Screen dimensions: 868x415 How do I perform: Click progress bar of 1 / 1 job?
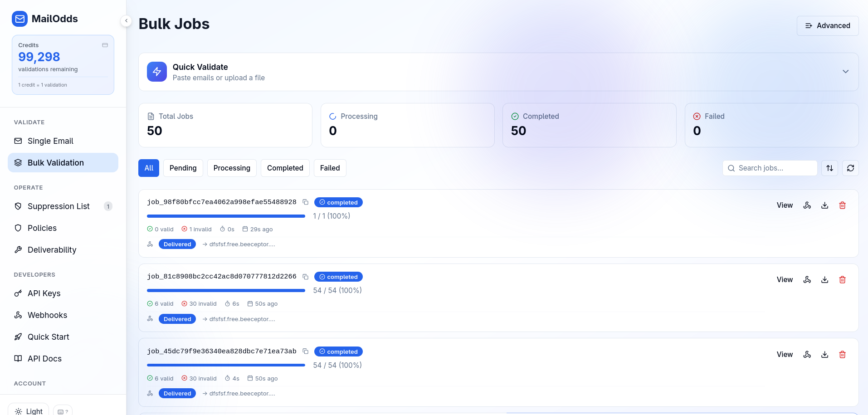click(226, 216)
